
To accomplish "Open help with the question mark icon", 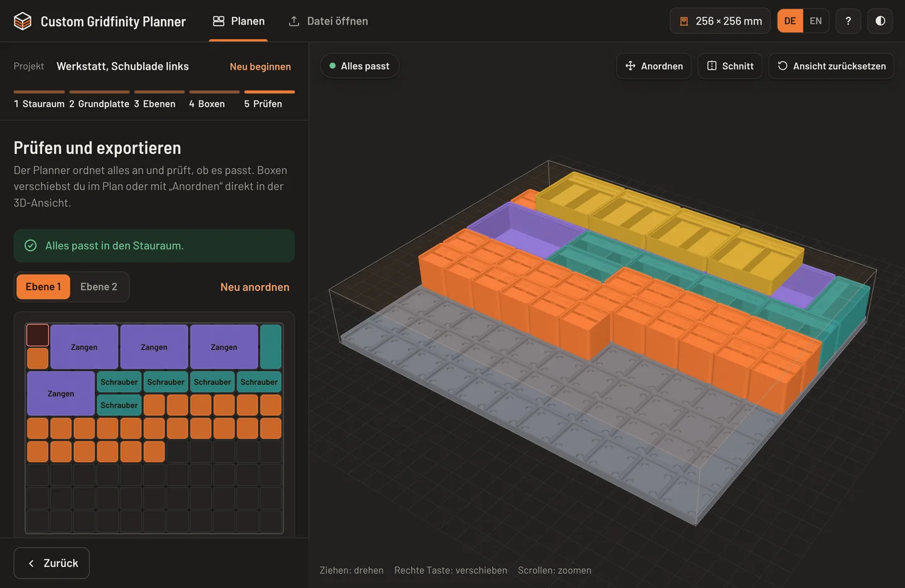I will point(848,21).
